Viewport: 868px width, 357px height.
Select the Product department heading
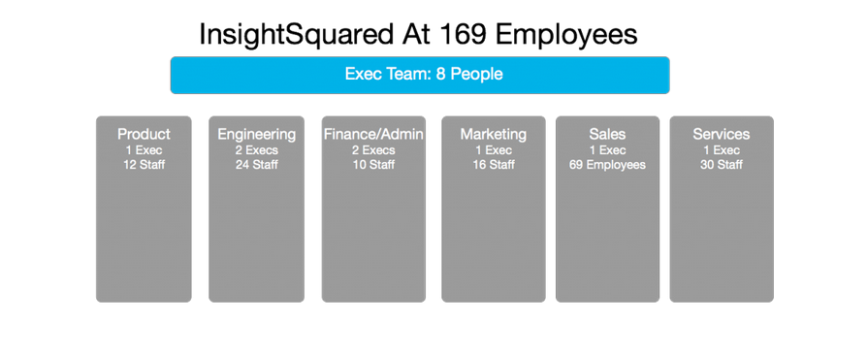click(144, 134)
